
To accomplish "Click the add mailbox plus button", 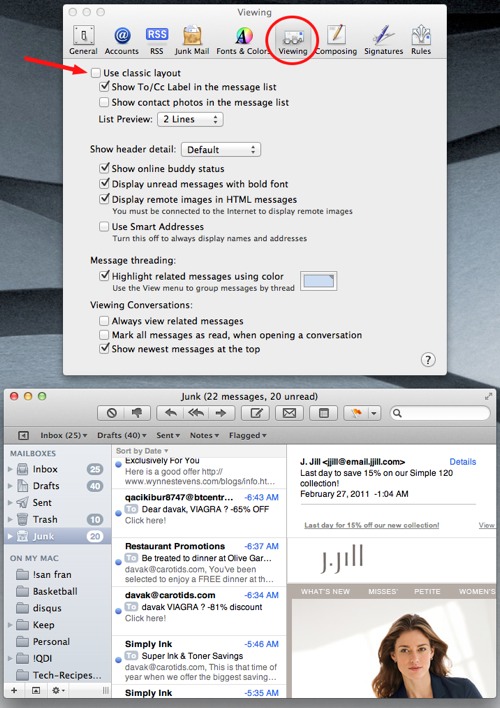I will click(14, 690).
